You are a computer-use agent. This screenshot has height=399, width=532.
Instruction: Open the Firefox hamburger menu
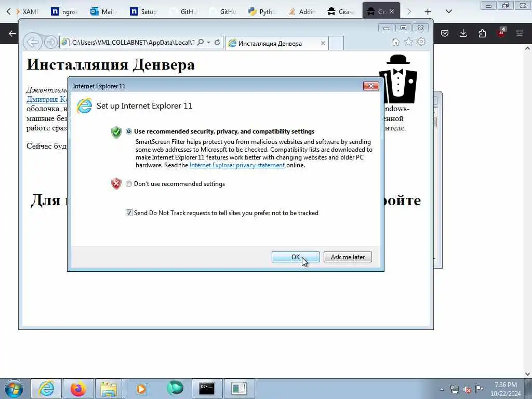pos(520,33)
